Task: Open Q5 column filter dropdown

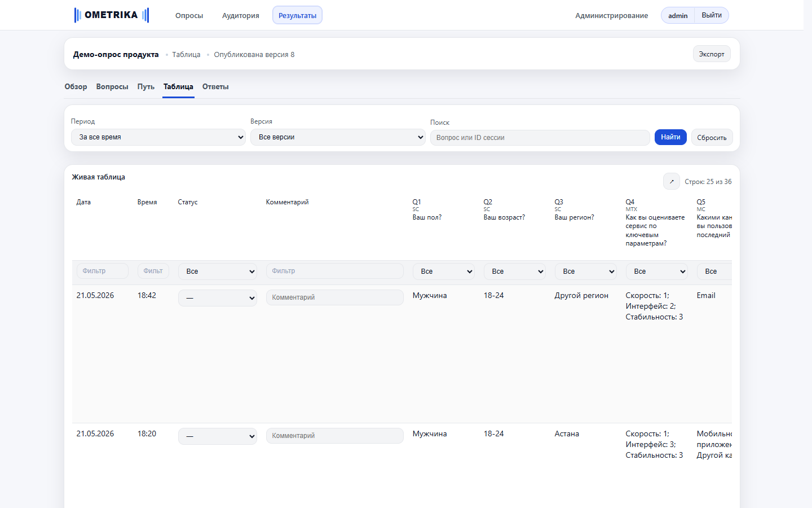Action: click(714, 271)
